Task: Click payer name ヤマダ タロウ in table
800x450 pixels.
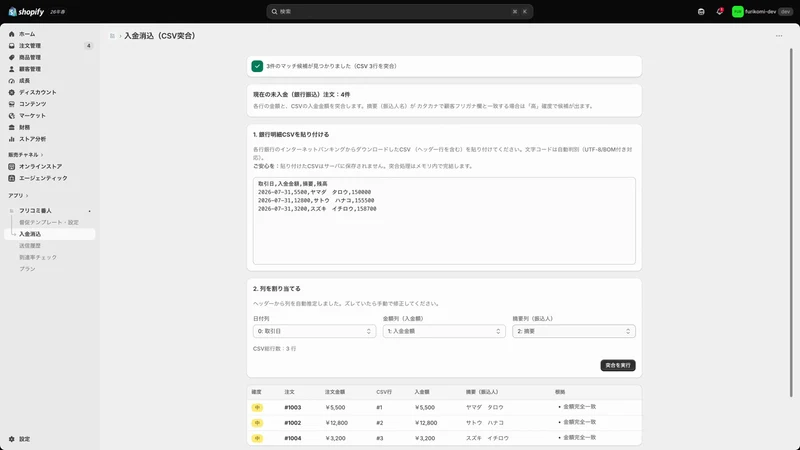Action: point(485,408)
